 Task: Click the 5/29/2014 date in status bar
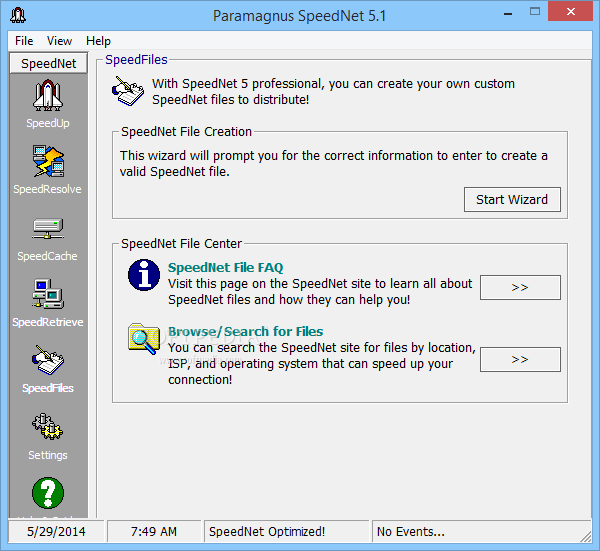coord(56,531)
